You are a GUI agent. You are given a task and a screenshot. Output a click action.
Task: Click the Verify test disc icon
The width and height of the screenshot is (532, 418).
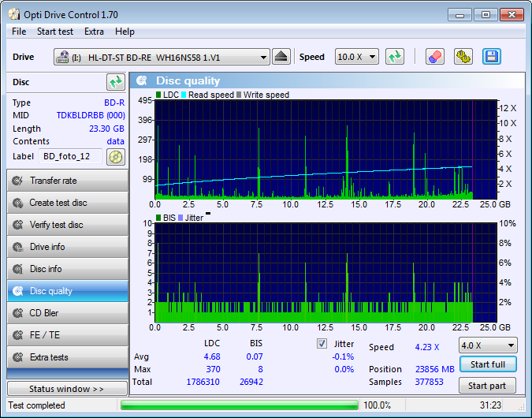point(17,225)
